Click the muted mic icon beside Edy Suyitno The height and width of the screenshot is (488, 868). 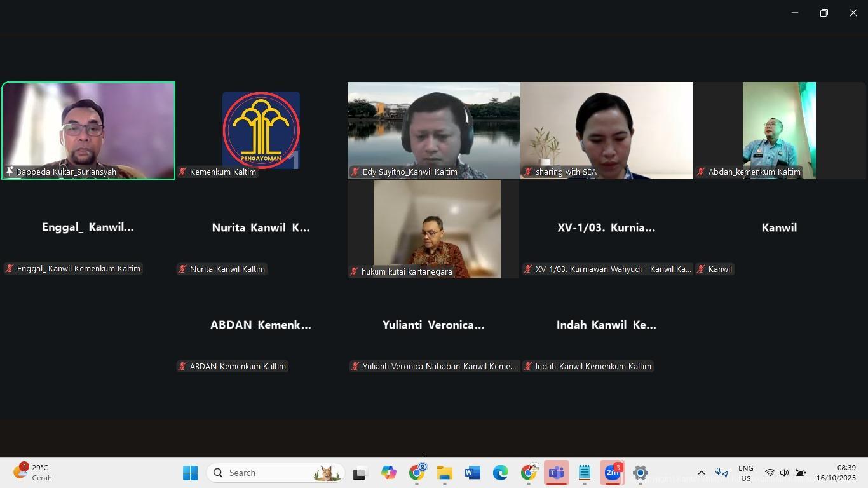click(x=355, y=172)
